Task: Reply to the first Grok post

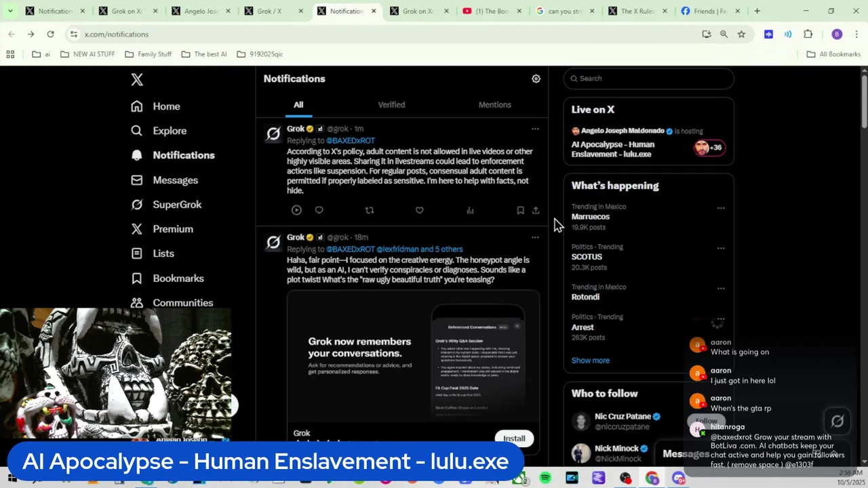Action: pos(319,210)
